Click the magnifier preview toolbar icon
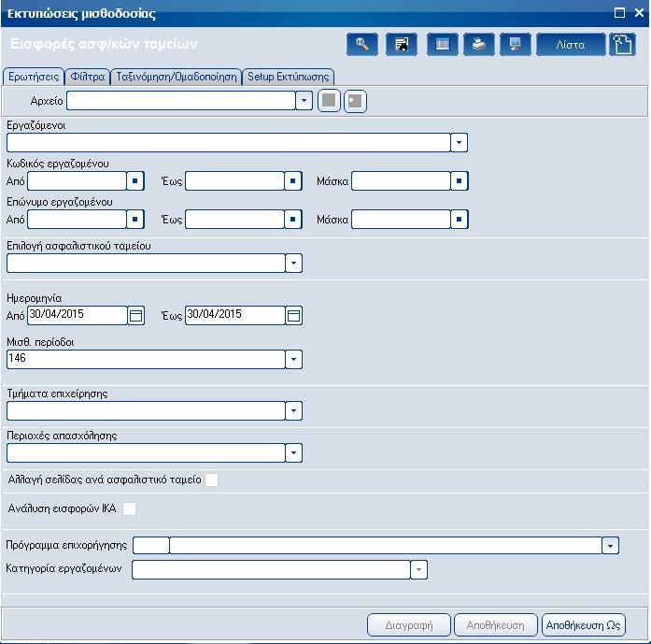This screenshot has width=651, height=644. click(x=362, y=44)
